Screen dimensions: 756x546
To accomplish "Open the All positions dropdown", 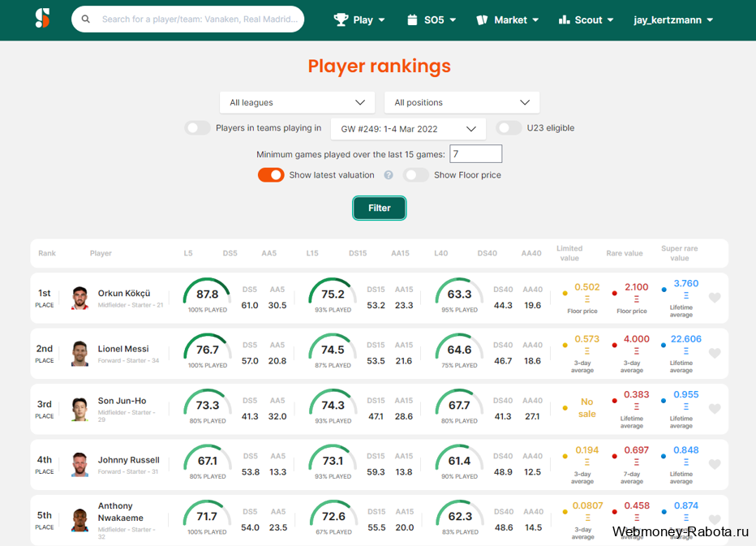I will click(x=462, y=103).
